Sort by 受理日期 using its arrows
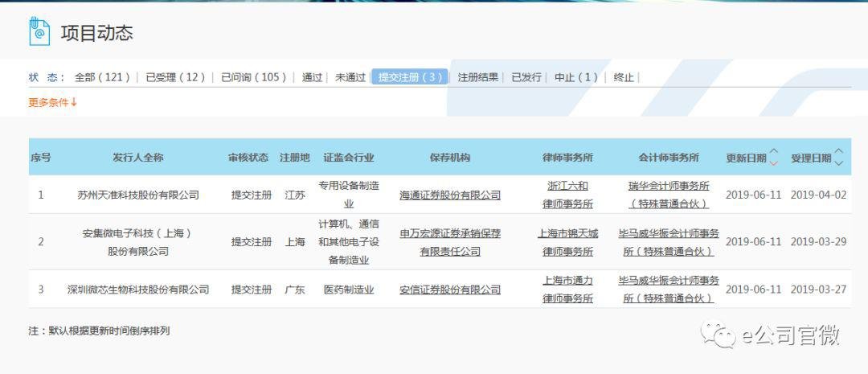This screenshot has width=868, height=374. [839, 157]
